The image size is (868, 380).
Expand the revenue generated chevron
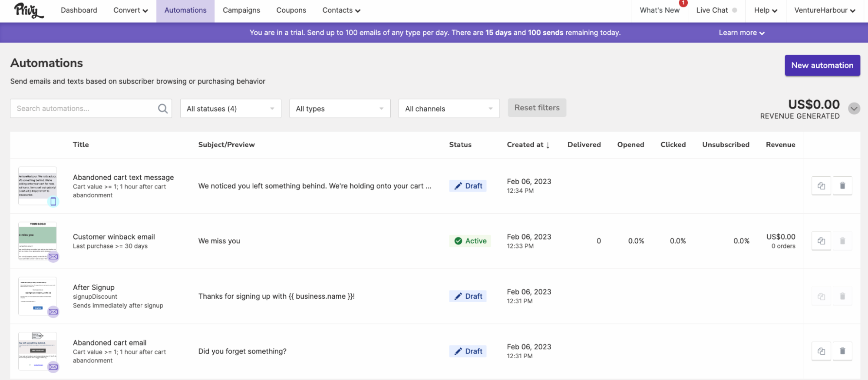(854, 109)
